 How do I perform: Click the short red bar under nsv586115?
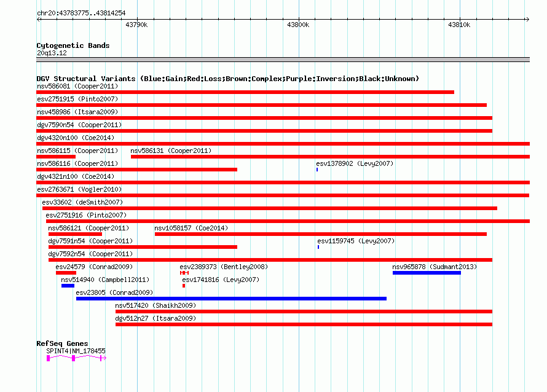[x=56, y=157]
